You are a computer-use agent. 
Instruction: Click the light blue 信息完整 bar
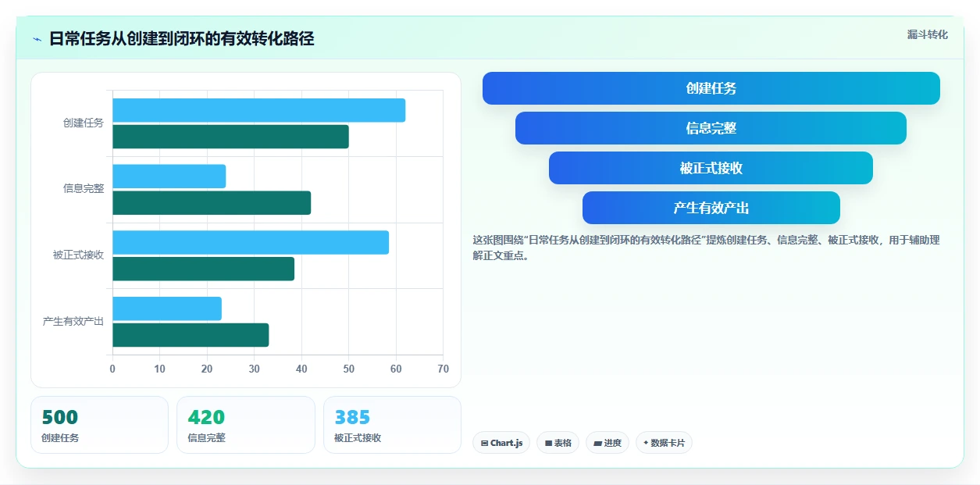(x=169, y=177)
